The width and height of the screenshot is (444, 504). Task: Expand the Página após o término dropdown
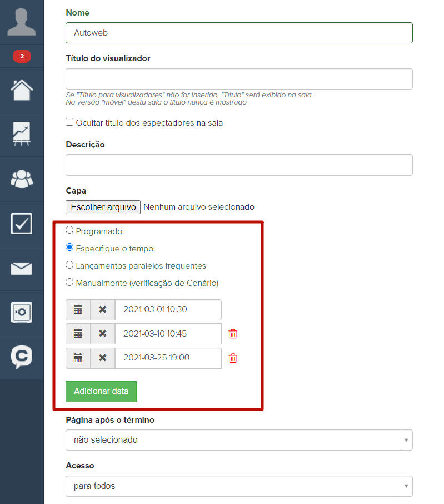pos(239,440)
